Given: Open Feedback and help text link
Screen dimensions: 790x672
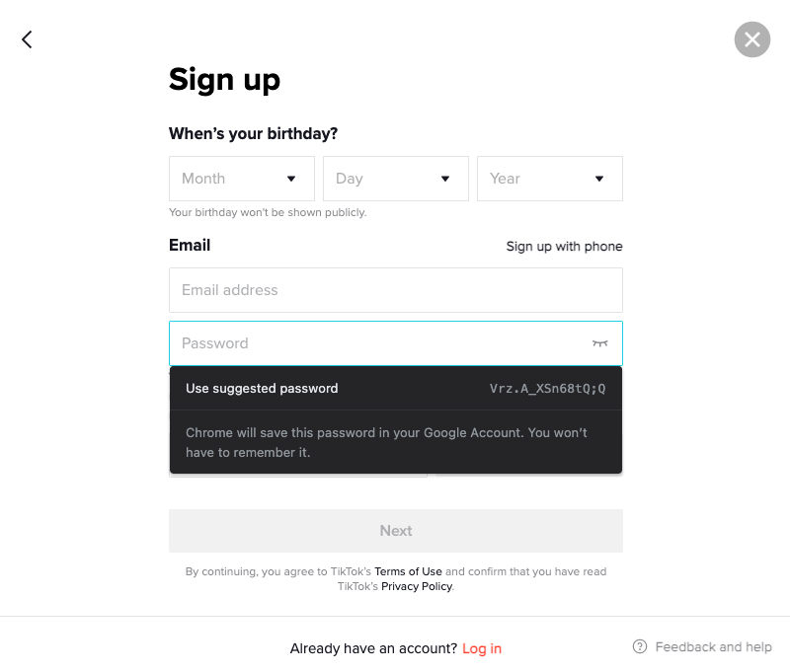Looking at the screenshot, I should pos(713,647).
